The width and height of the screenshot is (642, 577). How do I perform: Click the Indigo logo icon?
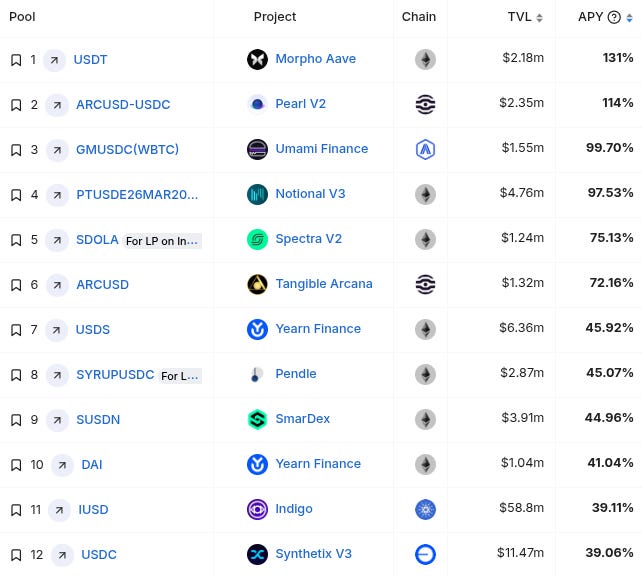(x=258, y=509)
